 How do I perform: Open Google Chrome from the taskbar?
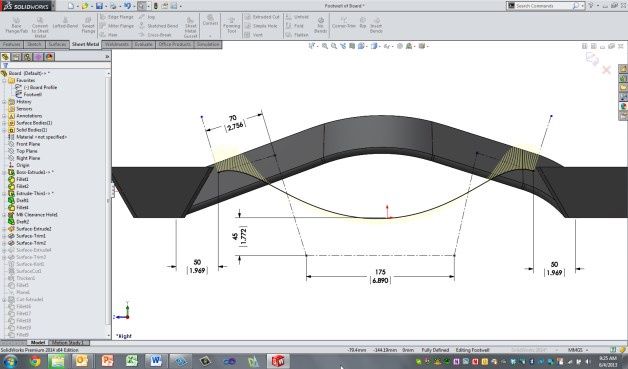click(x=35, y=361)
